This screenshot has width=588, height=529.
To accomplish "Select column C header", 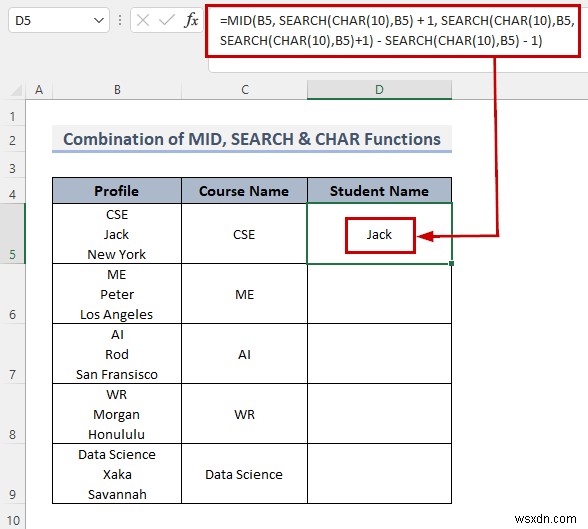I will point(244,90).
